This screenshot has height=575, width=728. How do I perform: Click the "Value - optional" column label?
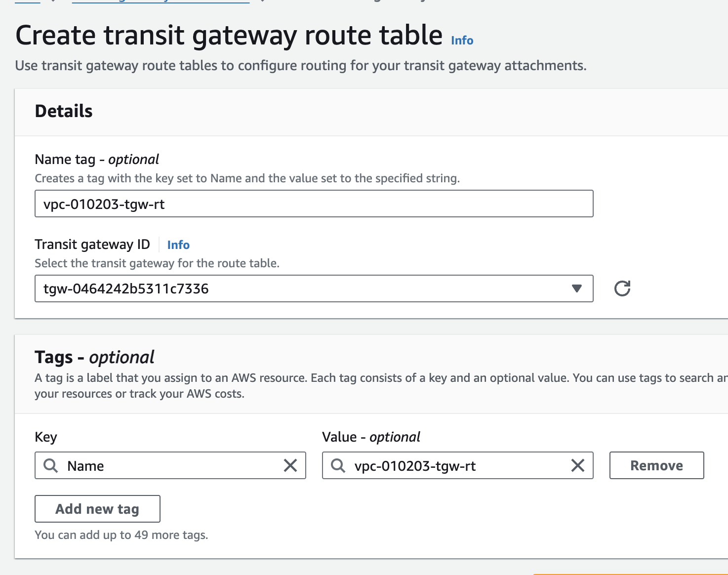pos(371,437)
